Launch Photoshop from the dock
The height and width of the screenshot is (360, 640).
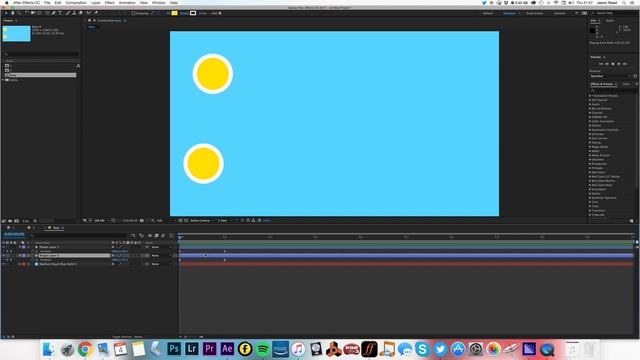click(174, 349)
